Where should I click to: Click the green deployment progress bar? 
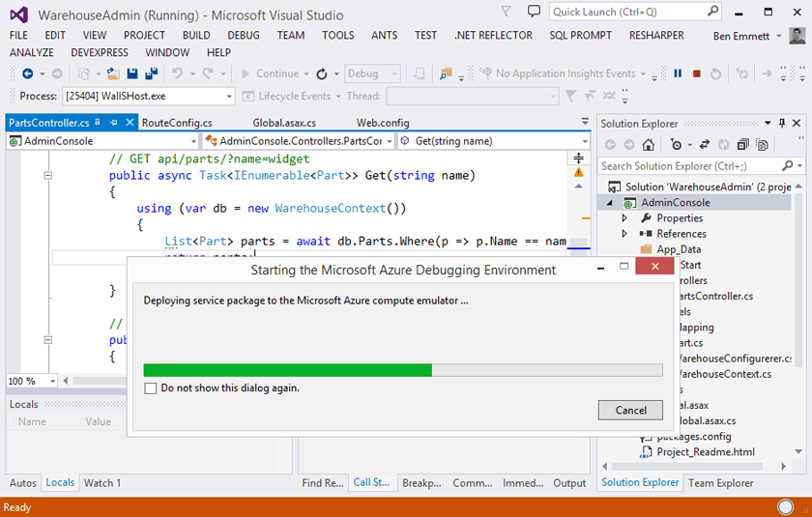pos(287,370)
